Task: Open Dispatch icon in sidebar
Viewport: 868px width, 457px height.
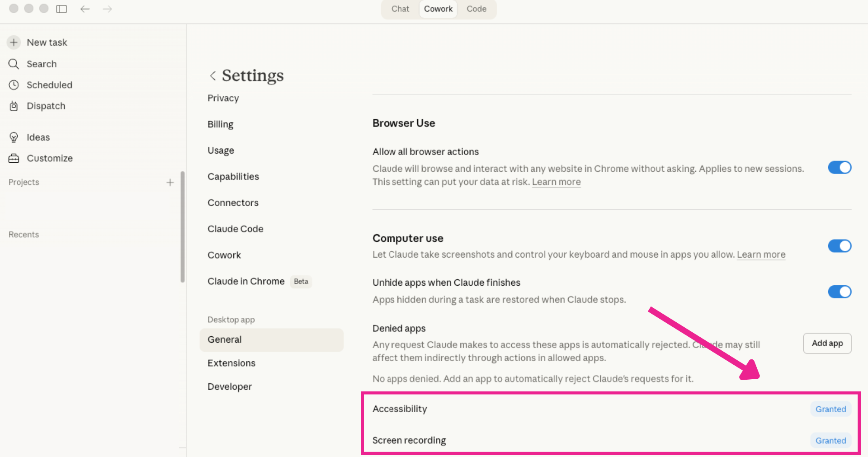Action: [x=14, y=106]
